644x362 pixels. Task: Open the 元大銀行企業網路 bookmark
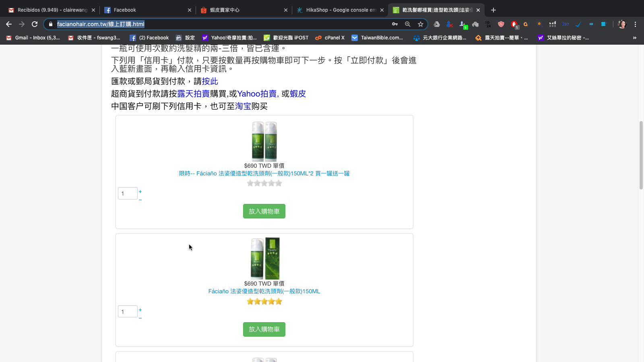click(440, 38)
